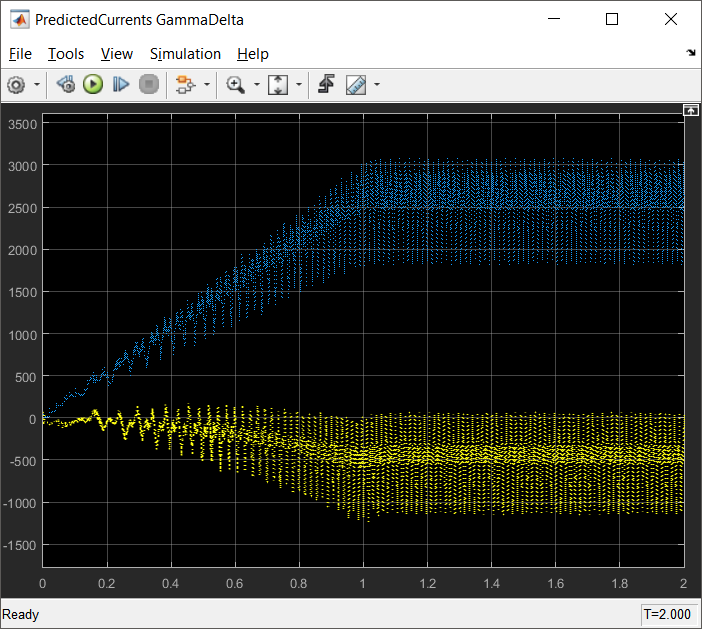Viewport: 702px width, 629px height.
Task: Click the 1.8 x-axis tick label
Action: point(620,584)
